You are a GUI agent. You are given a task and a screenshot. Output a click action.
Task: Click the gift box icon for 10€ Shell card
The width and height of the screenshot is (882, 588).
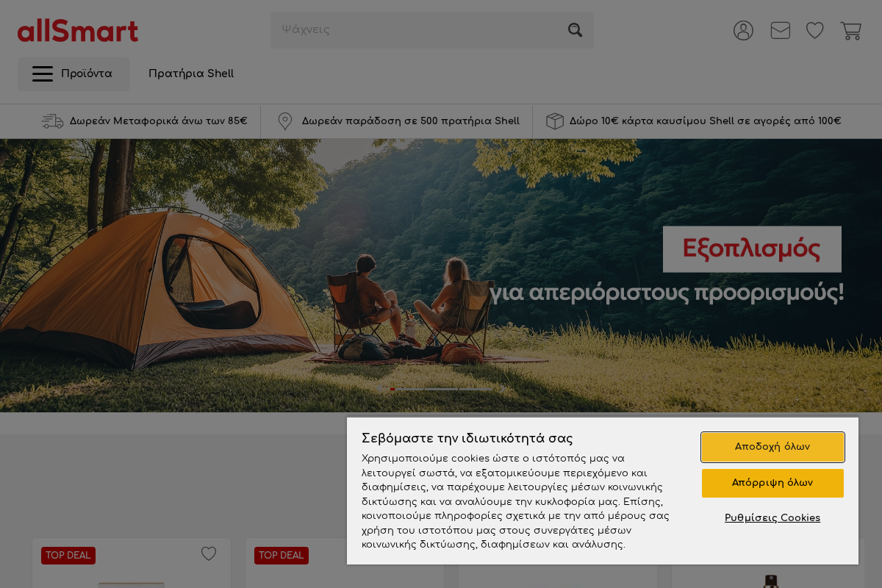(555, 121)
